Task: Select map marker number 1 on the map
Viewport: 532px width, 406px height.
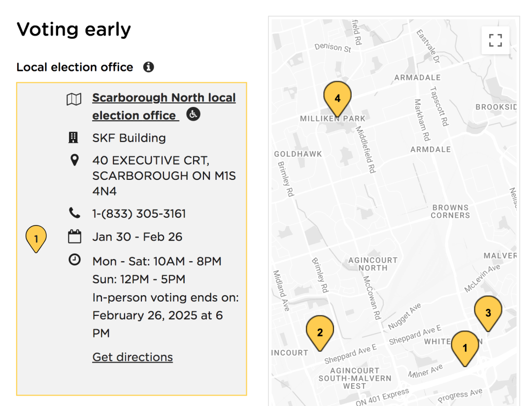Action: pyautogui.click(x=465, y=349)
